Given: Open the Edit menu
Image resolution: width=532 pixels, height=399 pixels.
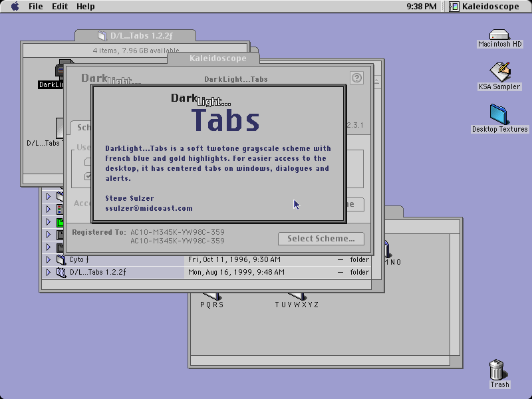Looking at the screenshot, I should coord(60,7).
